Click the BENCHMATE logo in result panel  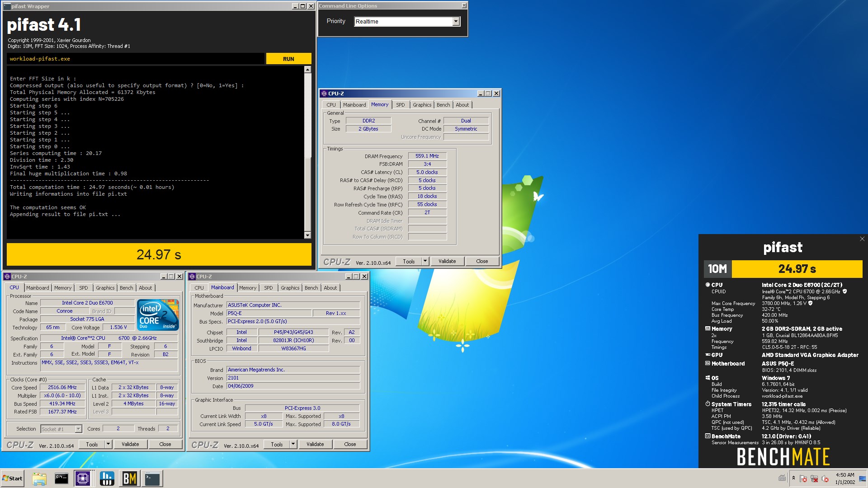[x=783, y=457]
